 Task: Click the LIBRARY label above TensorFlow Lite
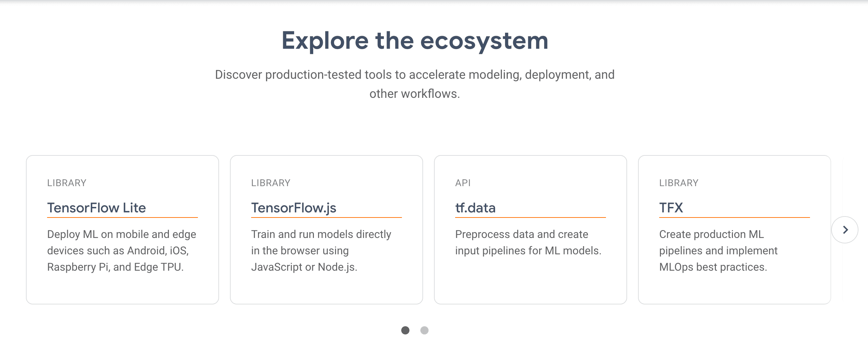point(67,183)
